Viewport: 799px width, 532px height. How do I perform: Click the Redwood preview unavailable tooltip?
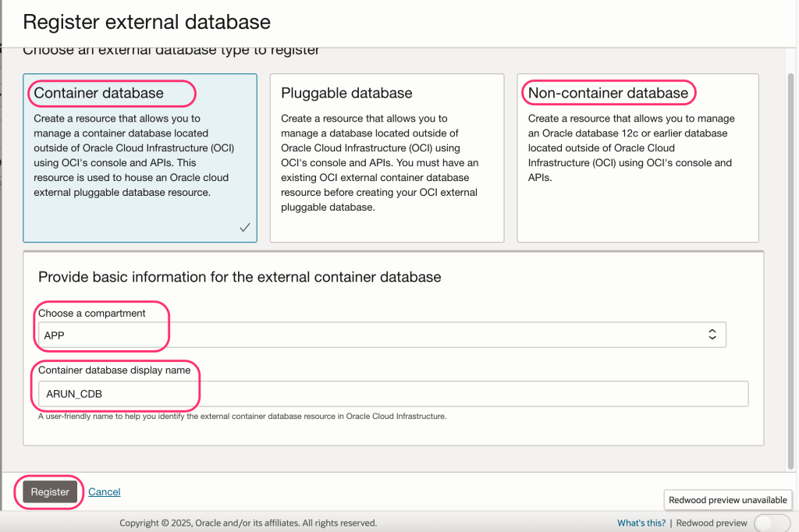[x=727, y=500]
